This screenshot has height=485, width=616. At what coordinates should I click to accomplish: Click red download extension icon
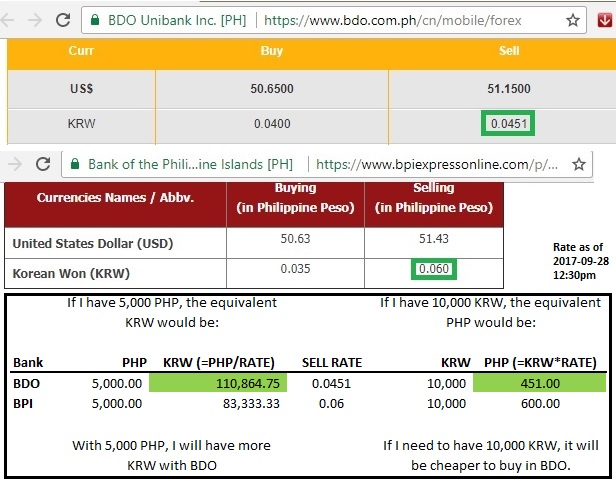pyautogui.click(x=605, y=20)
